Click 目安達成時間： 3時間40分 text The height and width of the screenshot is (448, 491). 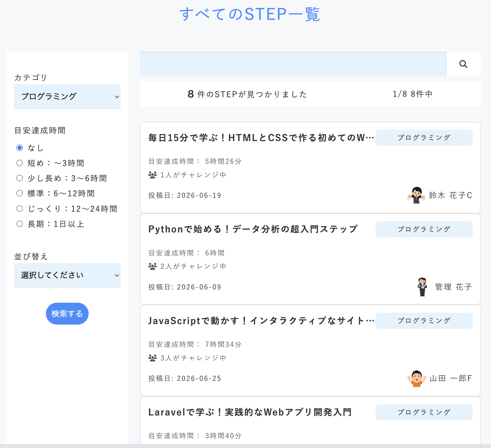coord(195,436)
